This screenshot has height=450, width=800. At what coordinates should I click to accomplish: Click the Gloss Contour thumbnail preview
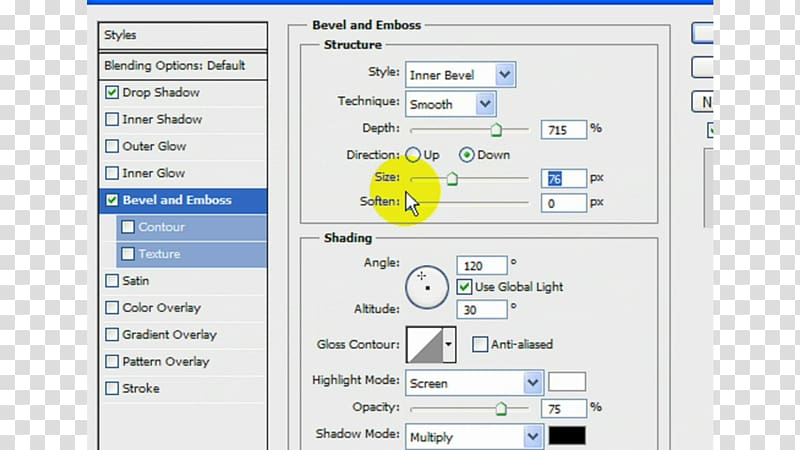[x=424, y=344]
